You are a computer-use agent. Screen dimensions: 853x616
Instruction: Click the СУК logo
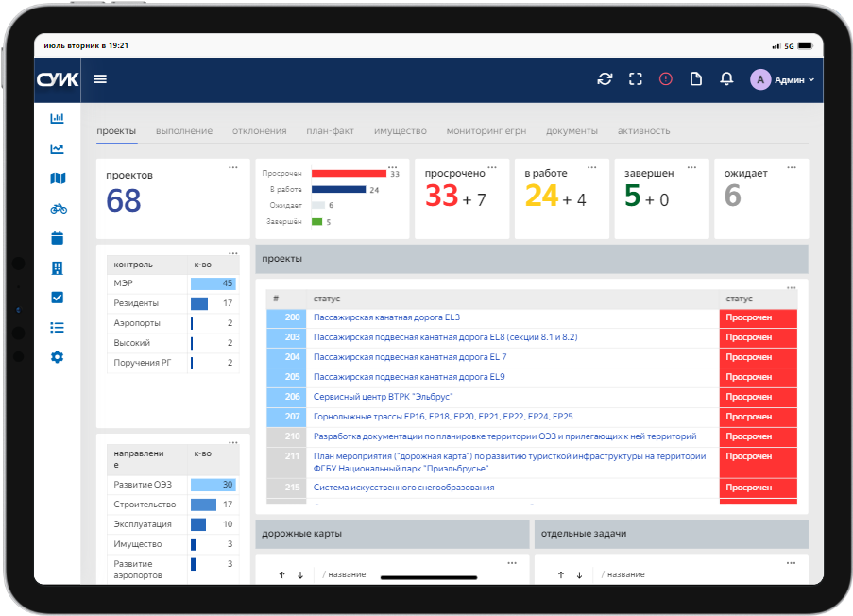58,80
